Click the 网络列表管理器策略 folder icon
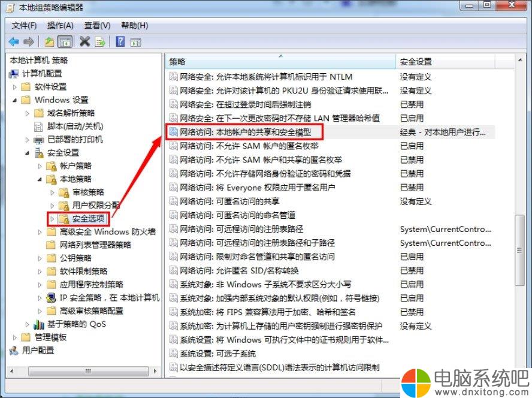 pyautogui.click(x=52, y=245)
